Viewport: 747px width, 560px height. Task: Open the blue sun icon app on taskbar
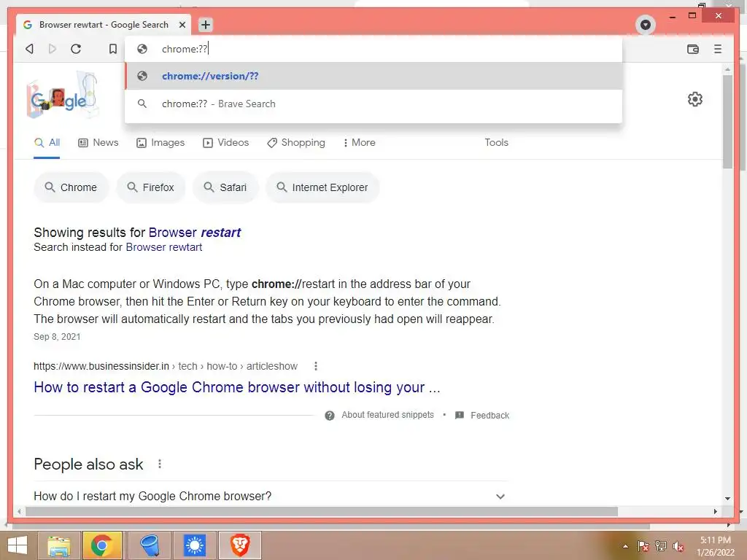point(194,545)
